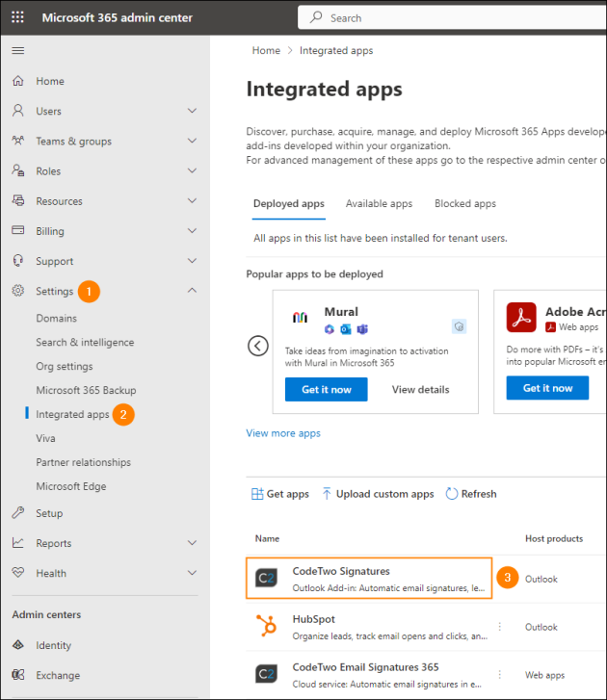Open the View more apps link
The image size is (607, 700).
click(283, 433)
